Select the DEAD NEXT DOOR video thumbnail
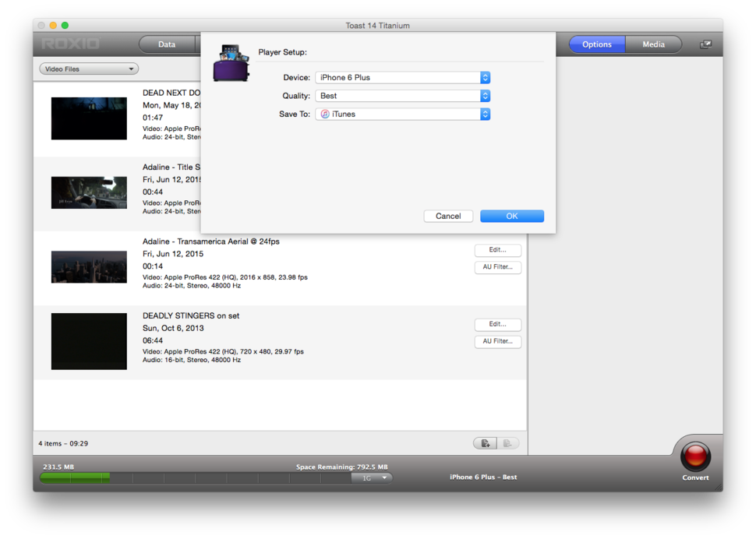 click(89, 118)
